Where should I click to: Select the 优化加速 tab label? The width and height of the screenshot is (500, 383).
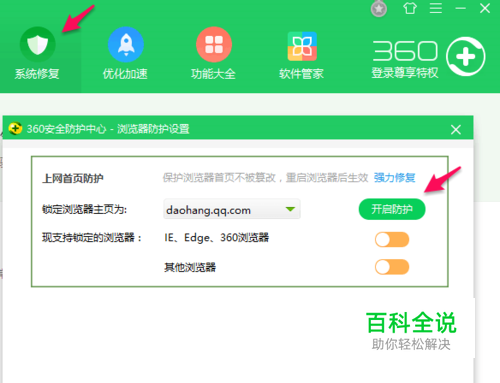tap(125, 74)
